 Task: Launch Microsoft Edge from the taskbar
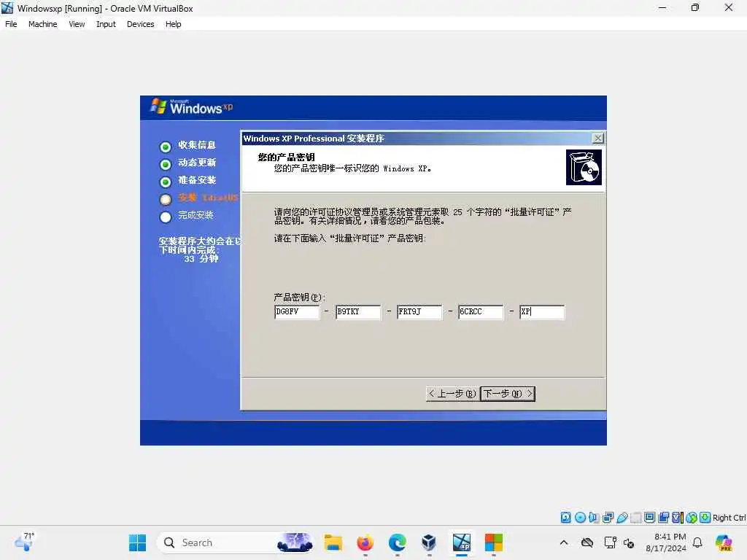[x=397, y=542]
